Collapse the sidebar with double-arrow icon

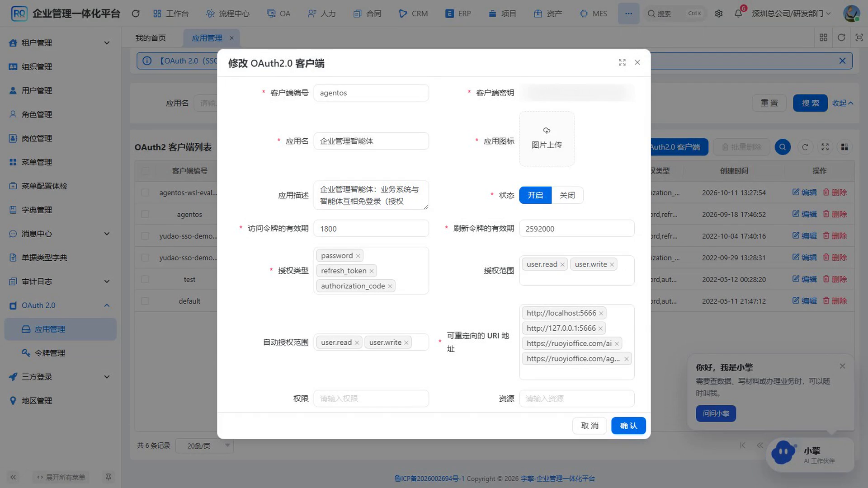13,477
